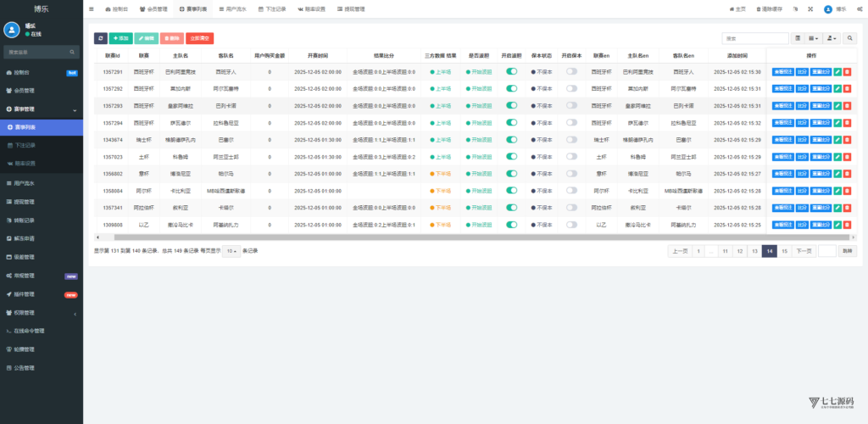Image resolution: width=868 pixels, height=424 pixels.
Task: Click the magnifier icon in sidebar menu search
Action: [72, 52]
